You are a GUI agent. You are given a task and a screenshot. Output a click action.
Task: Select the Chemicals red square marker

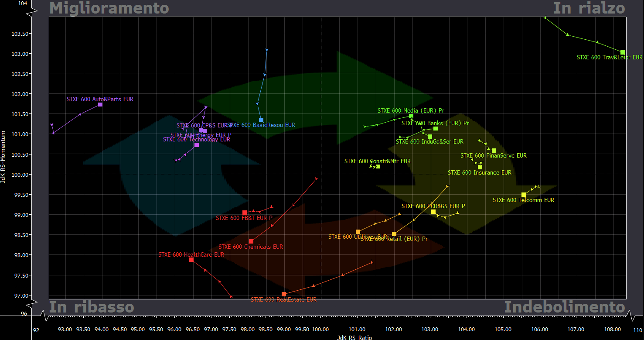click(251, 241)
